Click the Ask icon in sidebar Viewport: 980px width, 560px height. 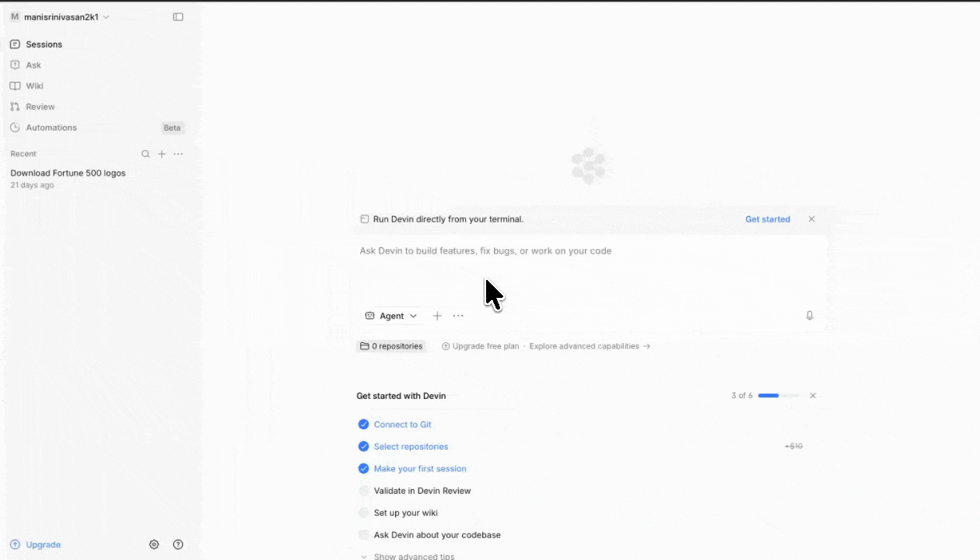click(15, 65)
